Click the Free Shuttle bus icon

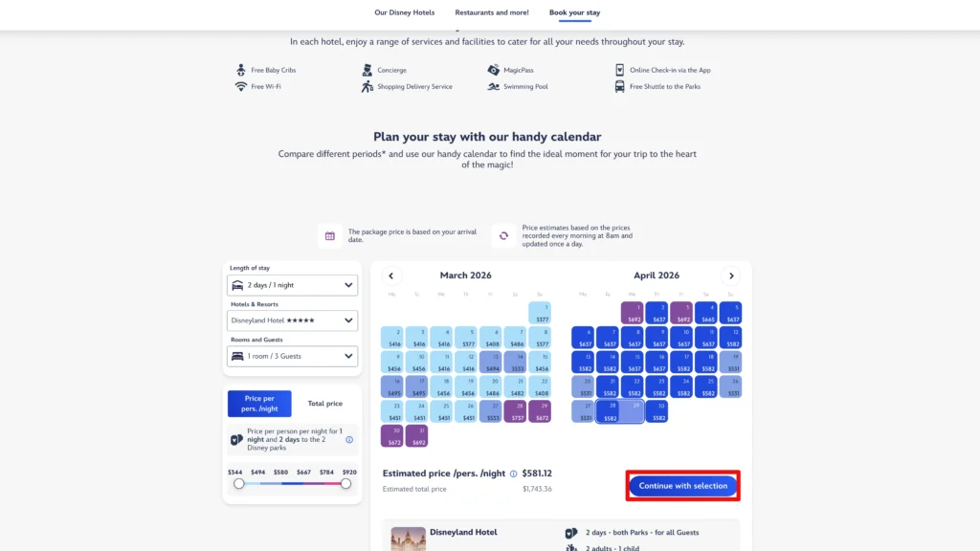click(x=620, y=86)
